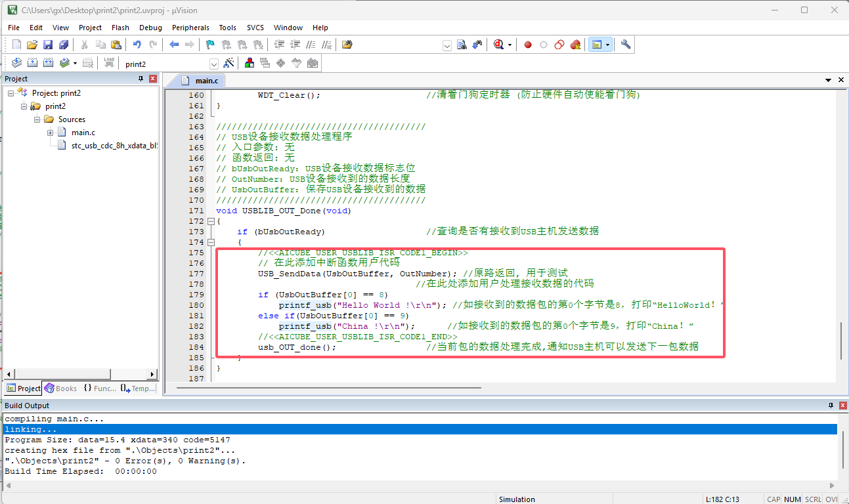Unindent the selected text lines
Viewport: 849px width, 504px height.
coord(295,45)
